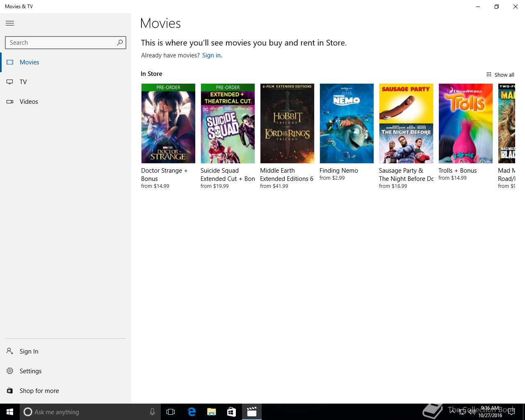Viewport: 525px width, 420px height.
Task: Click 'Middle Earth Extended Editions 6' title
Action: 287,175
